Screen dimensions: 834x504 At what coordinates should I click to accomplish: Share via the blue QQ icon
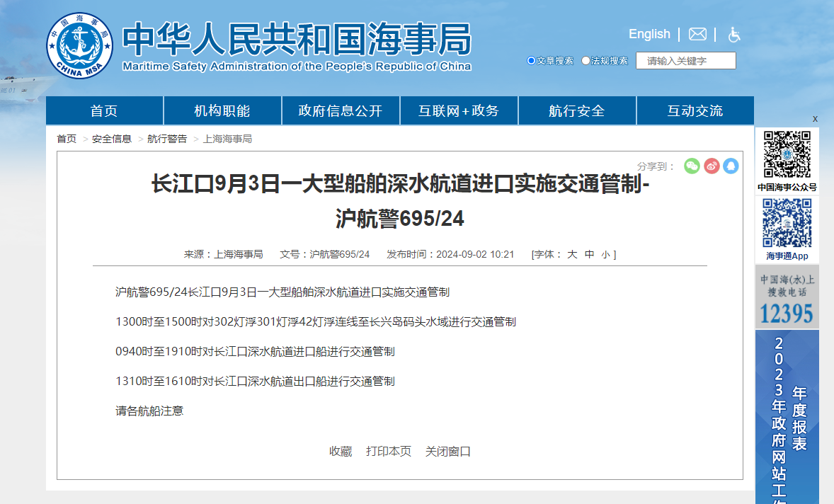pyautogui.click(x=731, y=166)
